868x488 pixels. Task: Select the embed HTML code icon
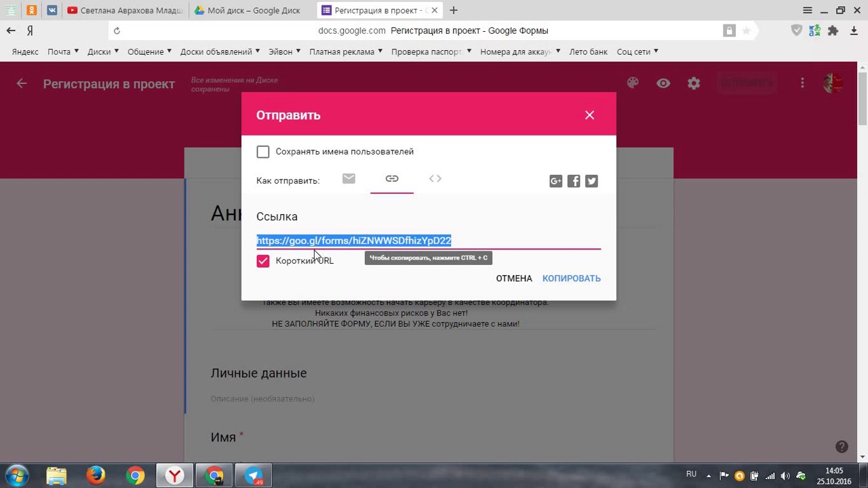point(435,178)
